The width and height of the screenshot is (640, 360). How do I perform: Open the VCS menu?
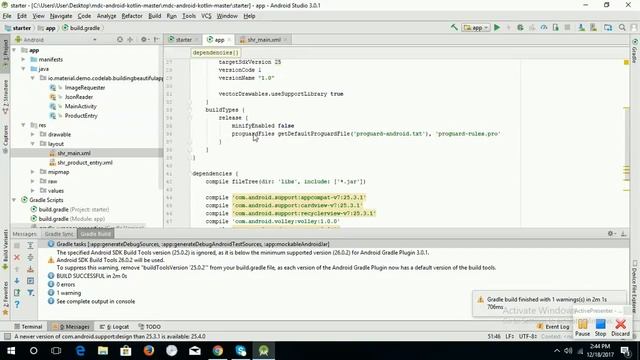[206, 16]
